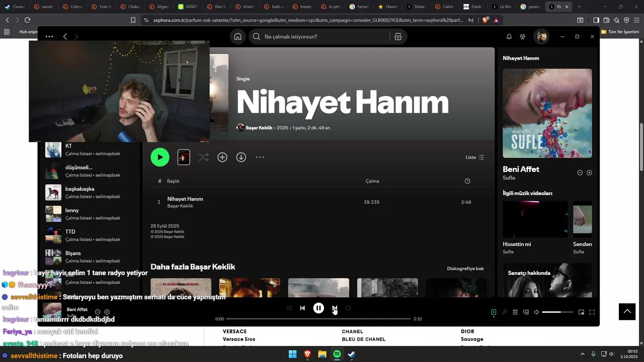644x362 pixels.
Task: Click the album preview thumbnail beside the play button
Action: tap(184, 157)
